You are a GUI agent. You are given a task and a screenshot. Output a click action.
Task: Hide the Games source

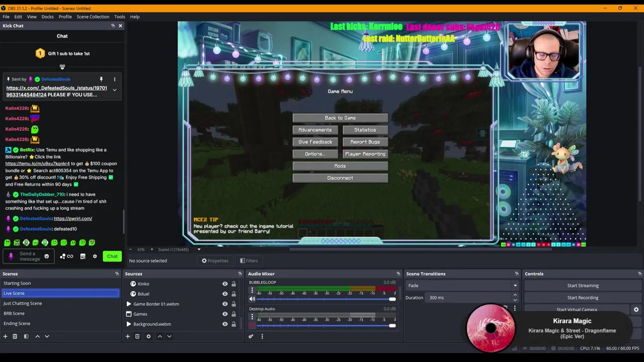[225, 314]
